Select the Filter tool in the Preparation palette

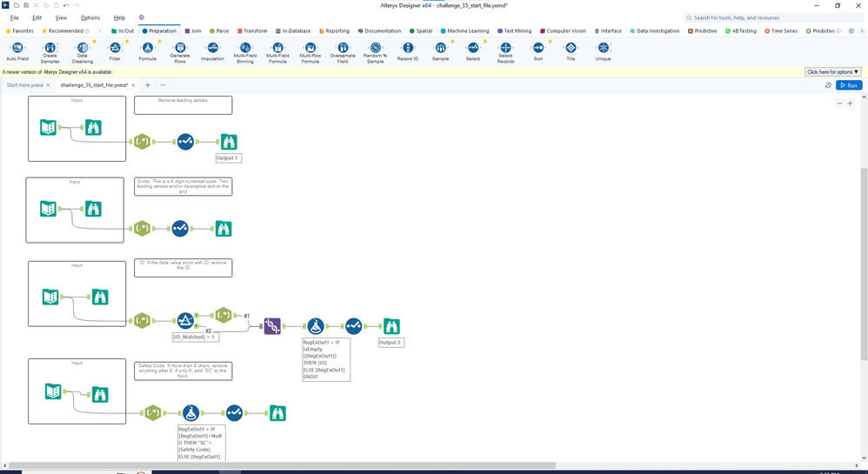click(115, 48)
